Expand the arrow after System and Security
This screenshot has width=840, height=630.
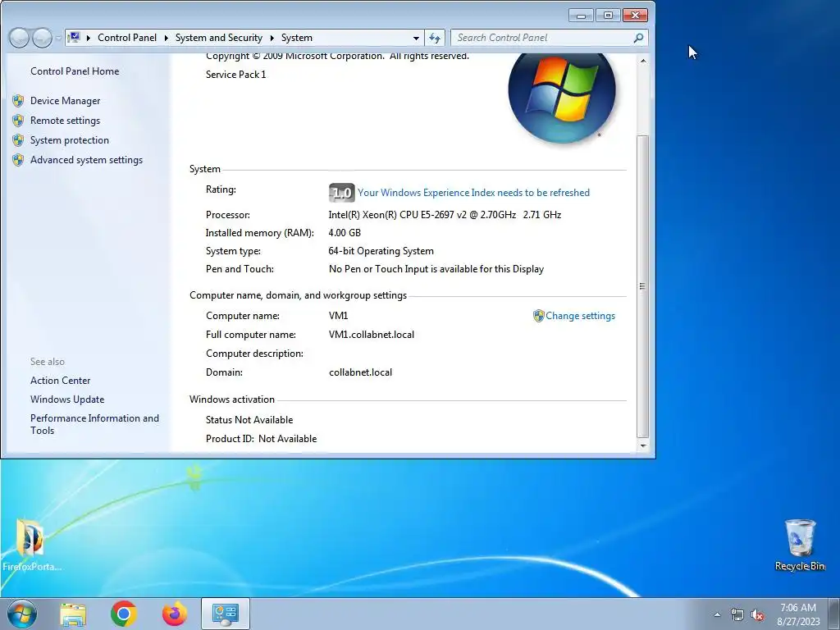tap(272, 38)
